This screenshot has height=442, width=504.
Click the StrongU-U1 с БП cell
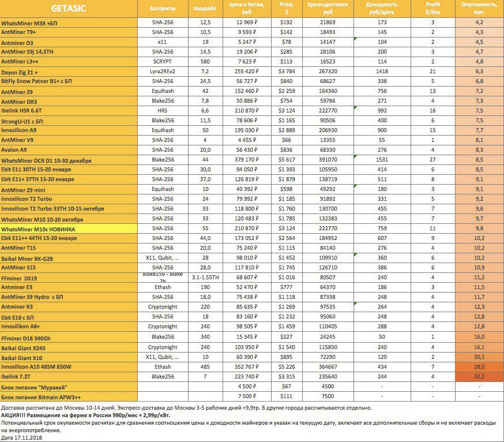click(69, 121)
